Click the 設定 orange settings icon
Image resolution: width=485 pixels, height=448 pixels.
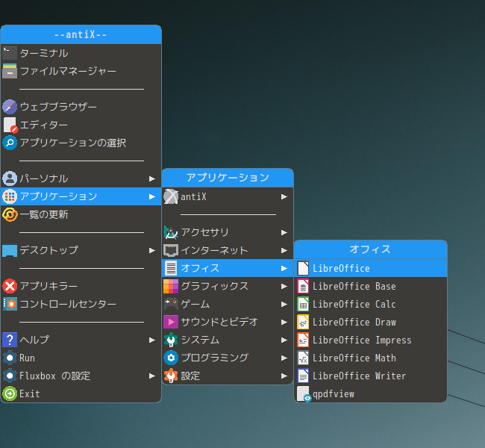(171, 376)
